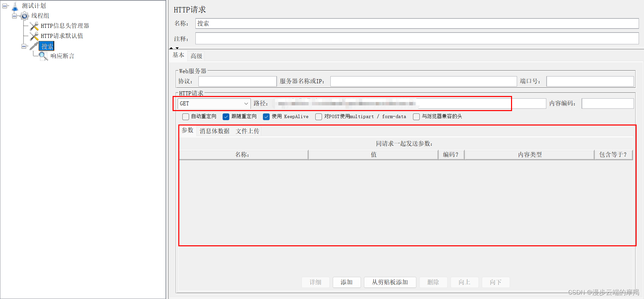This screenshot has height=299, width=644.
Task: Collapse the 搜索 tree node
Action: [x=24, y=46]
